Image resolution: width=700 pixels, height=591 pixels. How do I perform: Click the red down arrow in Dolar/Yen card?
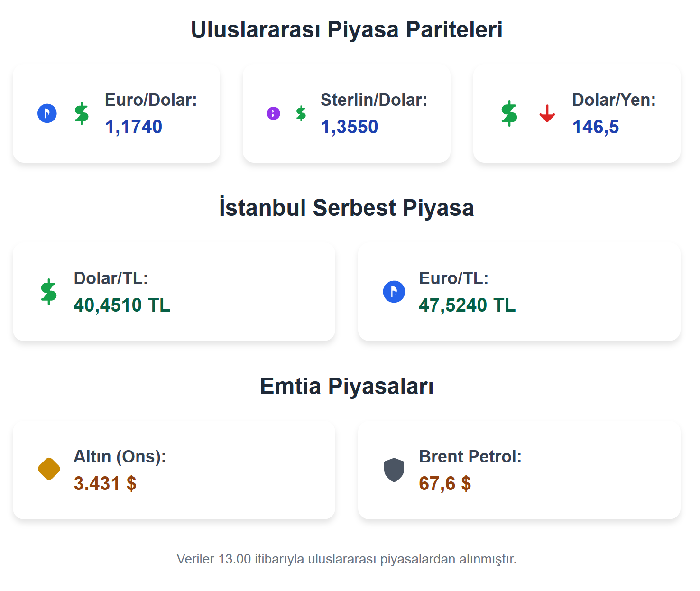(x=547, y=113)
